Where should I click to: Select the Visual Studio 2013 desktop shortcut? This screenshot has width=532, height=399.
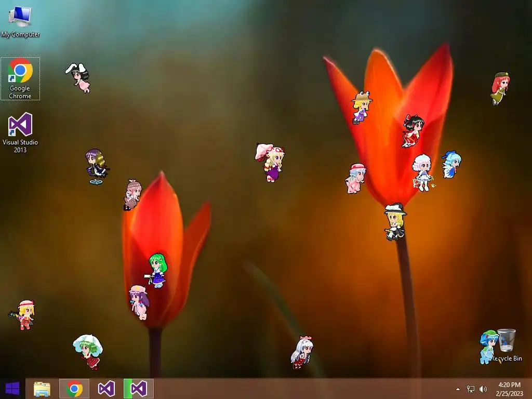point(20,132)
